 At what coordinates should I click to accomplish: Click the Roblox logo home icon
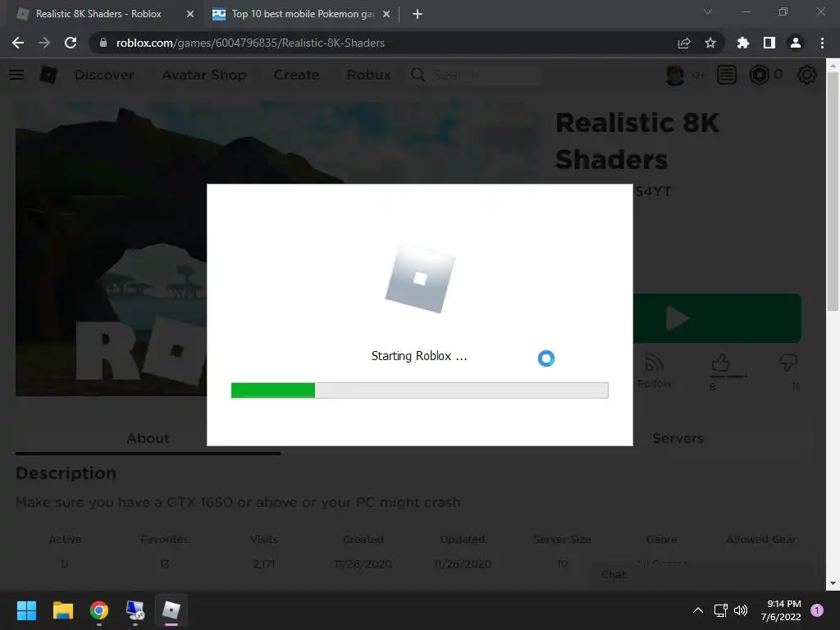pos(48,75)
